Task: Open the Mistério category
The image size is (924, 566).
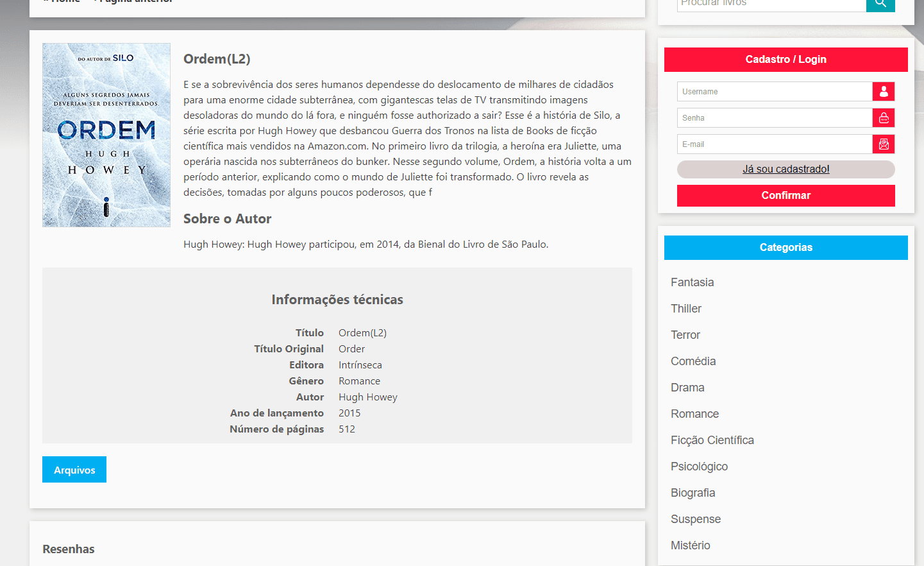Action: (x=690, y=545)
